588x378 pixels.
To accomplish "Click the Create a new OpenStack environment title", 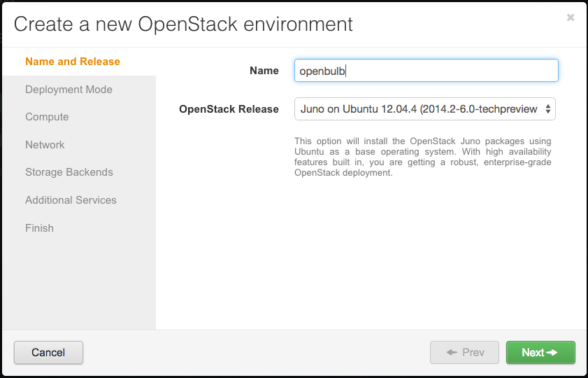I will coord(183,24).
